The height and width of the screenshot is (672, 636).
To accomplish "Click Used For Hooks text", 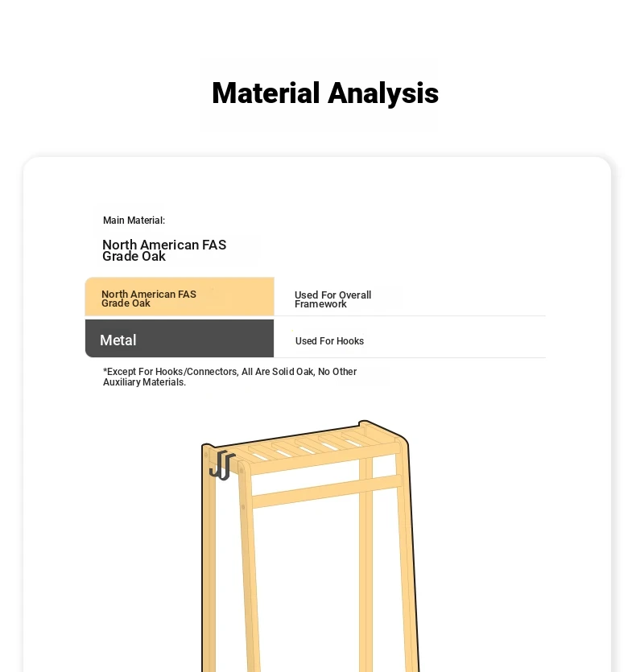I will 329,341.
